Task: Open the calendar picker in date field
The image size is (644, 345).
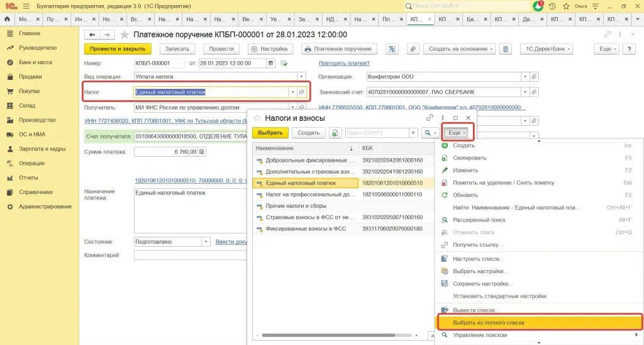Action: (x=270, y=64)
